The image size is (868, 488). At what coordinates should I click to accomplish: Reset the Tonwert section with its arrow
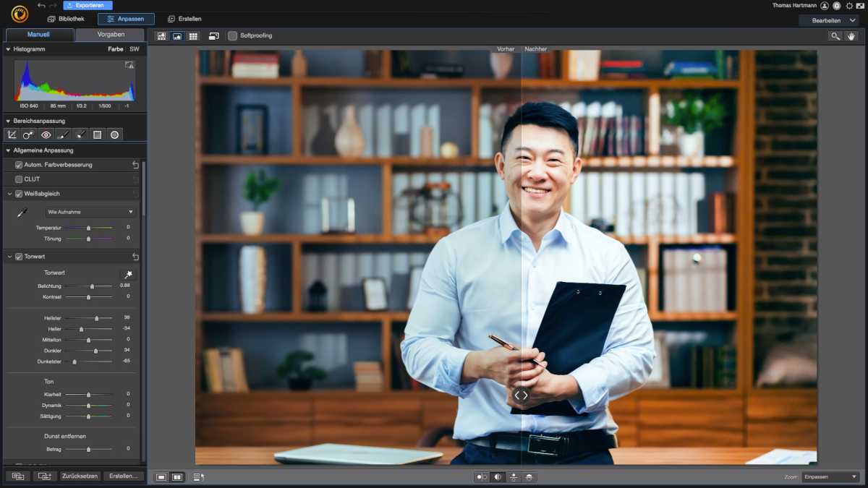click(135, 257)
